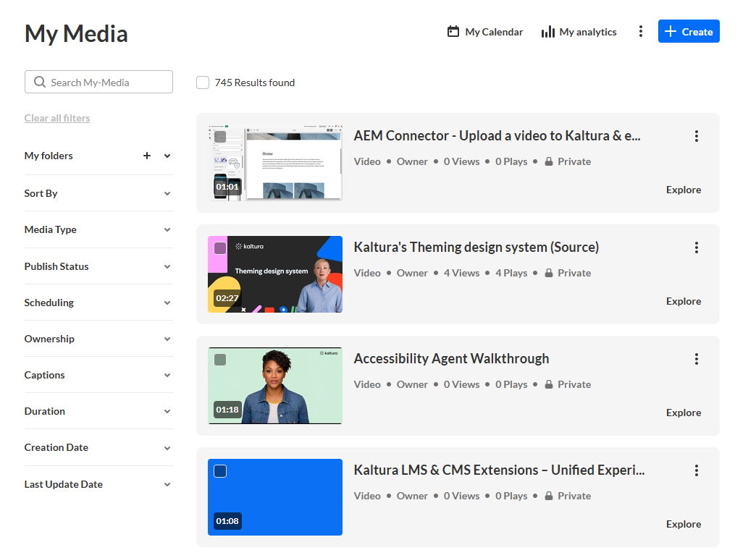Open the three-dot menu for AEM Connector video
756x558 pixels.
pos(696,136)
